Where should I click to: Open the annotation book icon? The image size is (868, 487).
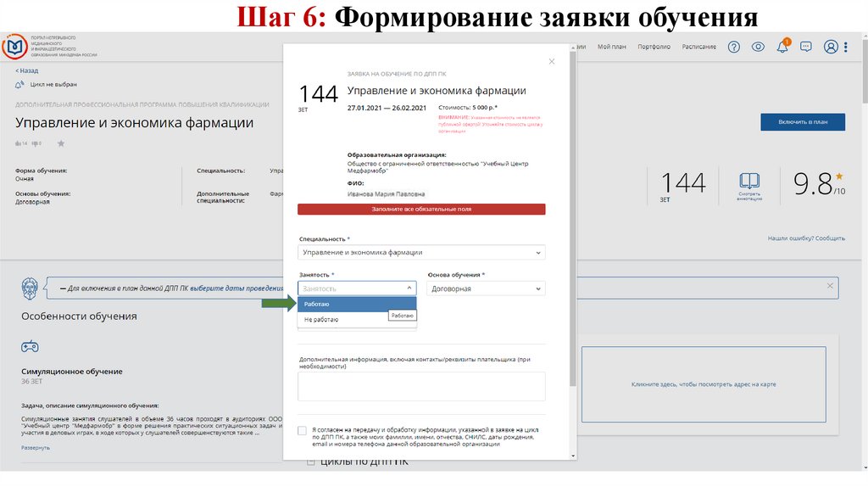point(749,182)
